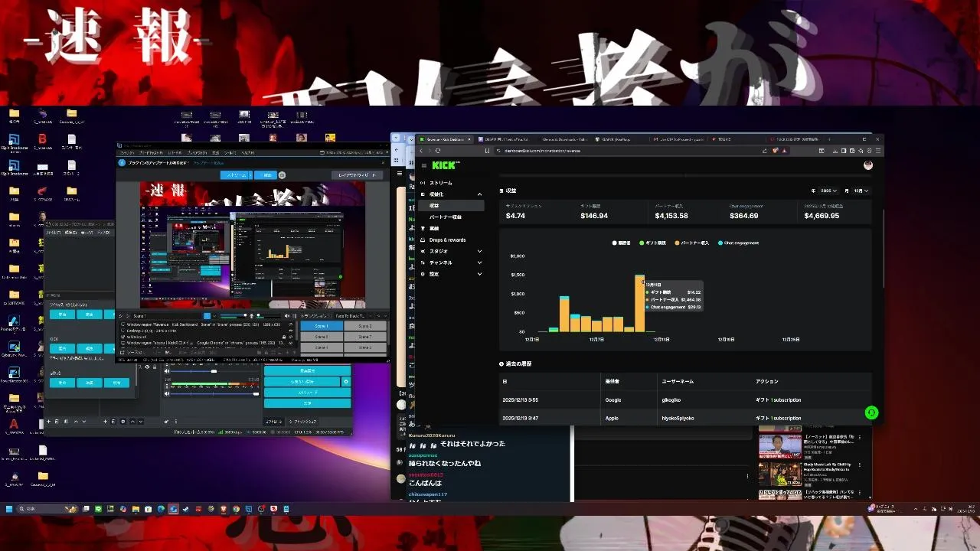Reload the Kick dashboard page
Screen dimensions: 980x551
[437, 151]
